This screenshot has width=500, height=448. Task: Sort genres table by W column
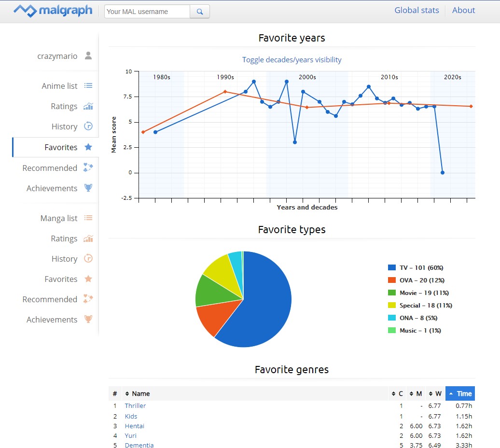435,393
